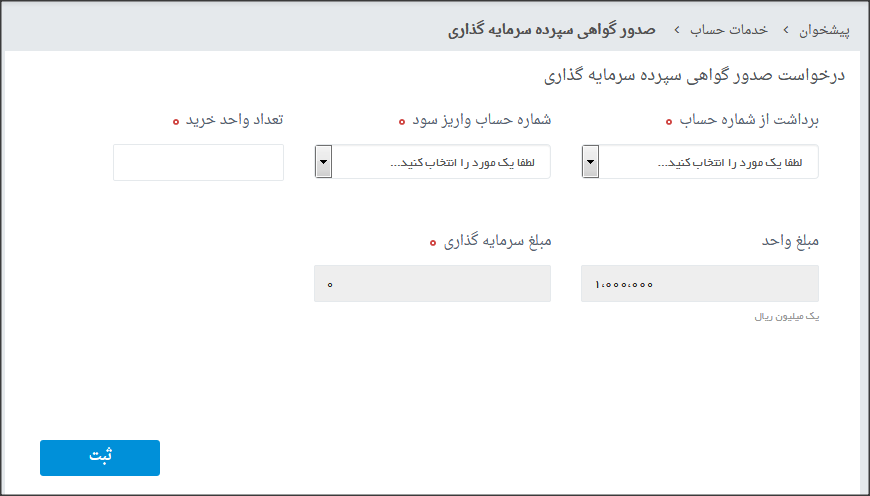
Task: Open the شماره حساب واریز سود select box
Action: point(441,162)
